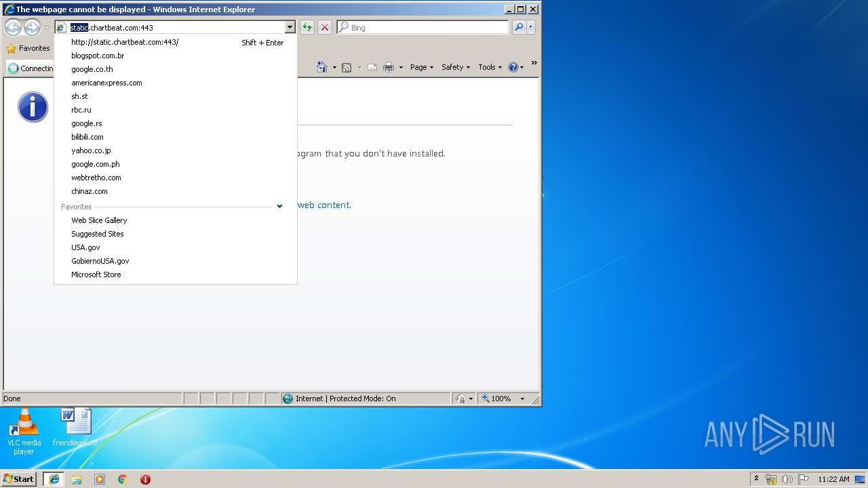The image size is (868, 488).
Task: Choose google.rs from history list
Action: [x=176, y=123]
